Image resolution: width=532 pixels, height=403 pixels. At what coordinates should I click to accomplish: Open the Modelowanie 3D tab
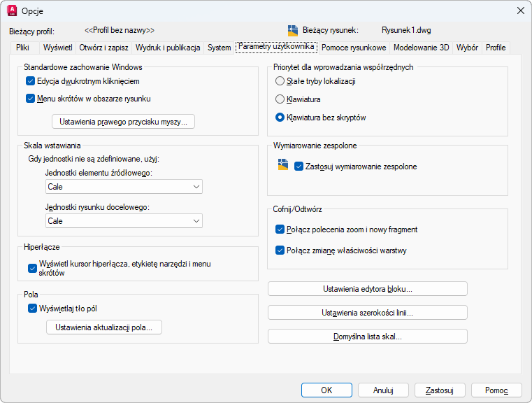tap(421, 48)
